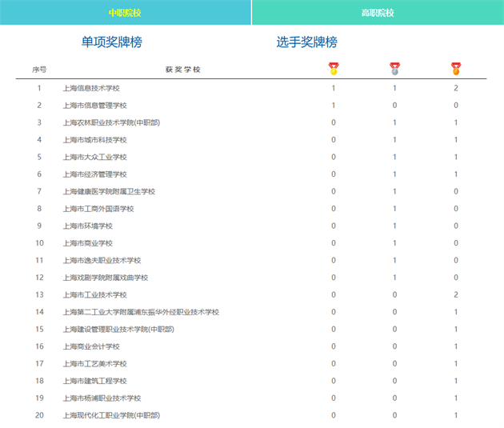504x428 pixels.
Task: Click 上海第二工业大学附属浦东振华外经职业技术学校
Action: tap(140, 312)
